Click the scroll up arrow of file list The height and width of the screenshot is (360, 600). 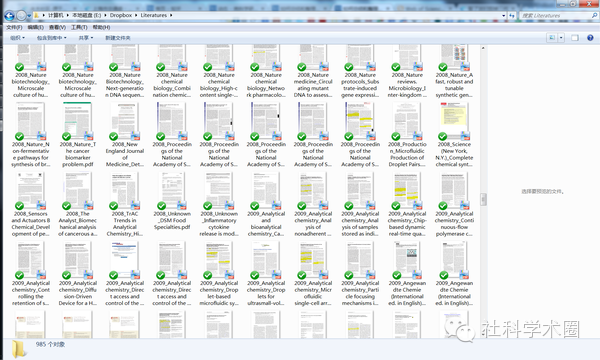[x=483, y=48]
